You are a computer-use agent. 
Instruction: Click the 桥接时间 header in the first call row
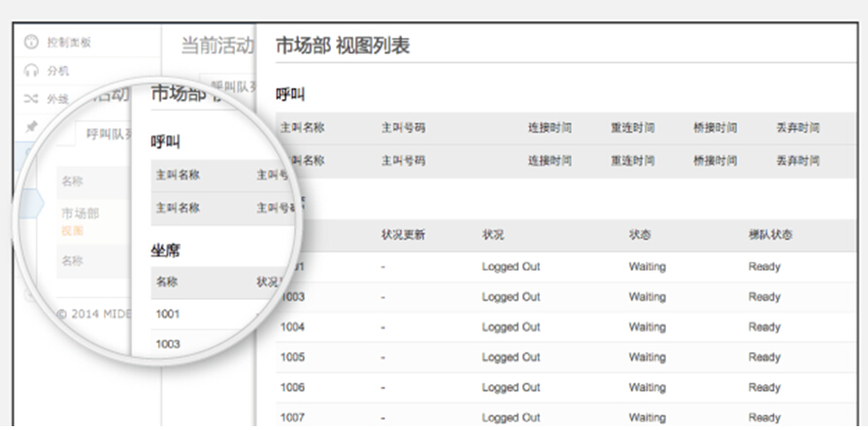coord(715,128)
